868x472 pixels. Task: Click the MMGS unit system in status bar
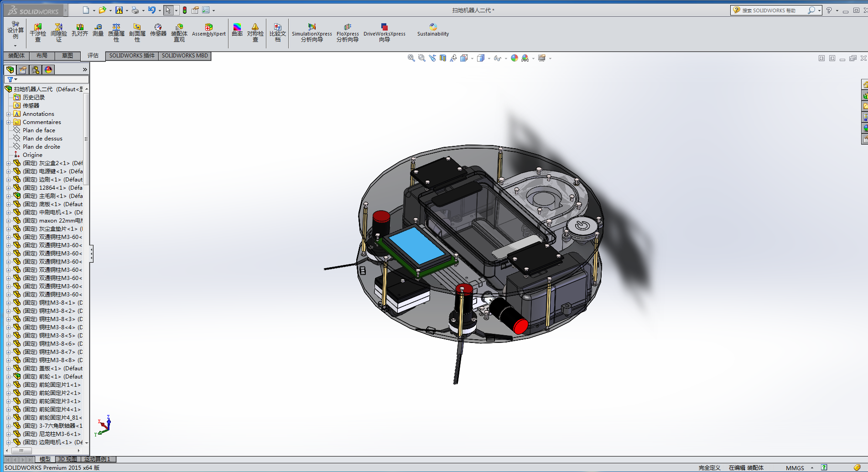[795, 468]
